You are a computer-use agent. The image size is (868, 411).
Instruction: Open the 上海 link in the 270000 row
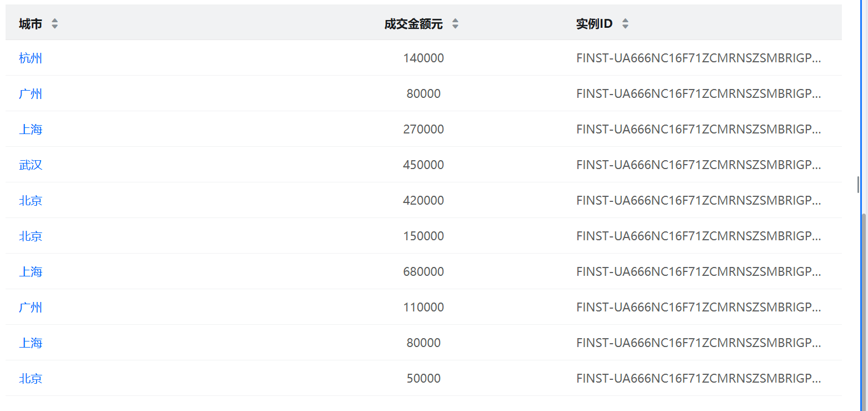tap(31, 129)
